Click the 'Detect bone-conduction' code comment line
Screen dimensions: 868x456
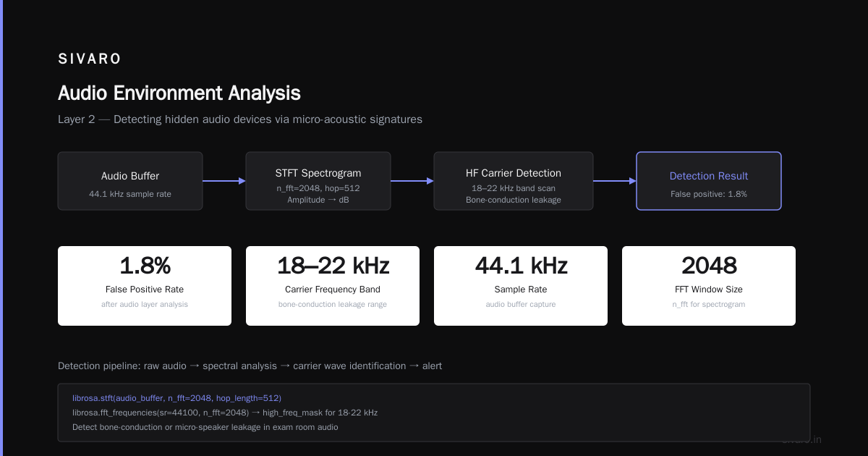pyautogui.click(x=205, y=427)
